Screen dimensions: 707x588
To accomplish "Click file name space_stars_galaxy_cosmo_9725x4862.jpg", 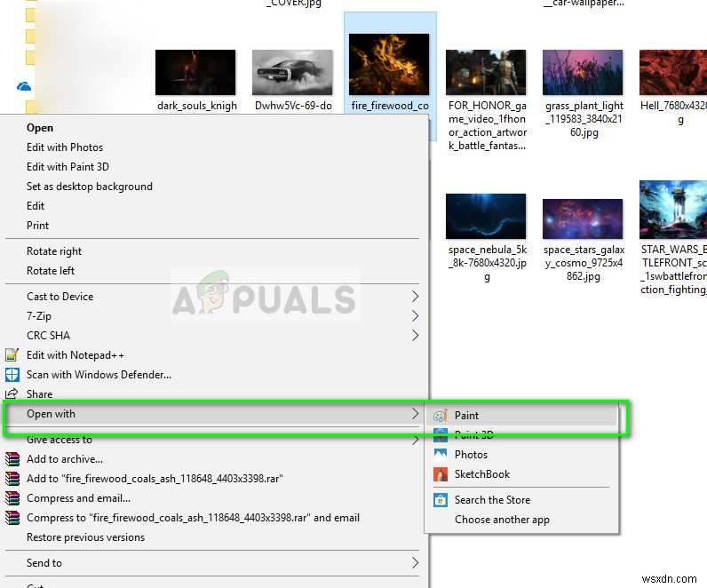I will 584,263.
